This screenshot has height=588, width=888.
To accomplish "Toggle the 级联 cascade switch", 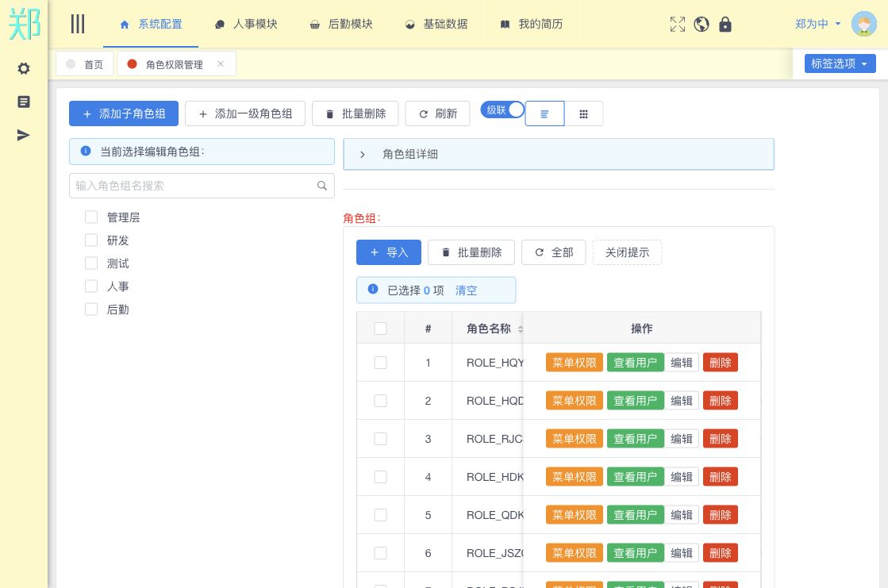I will [x=503, y=110].
